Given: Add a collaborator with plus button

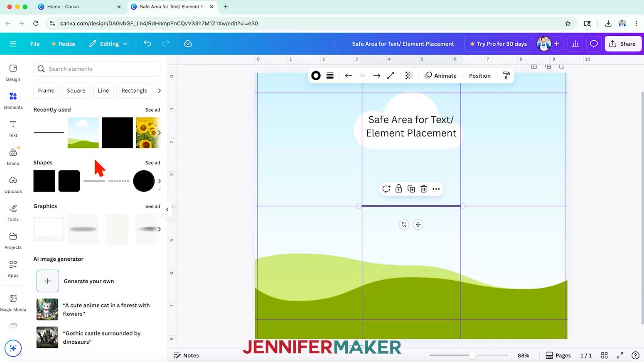Looking at the screenshot, I should pos(556,44).
